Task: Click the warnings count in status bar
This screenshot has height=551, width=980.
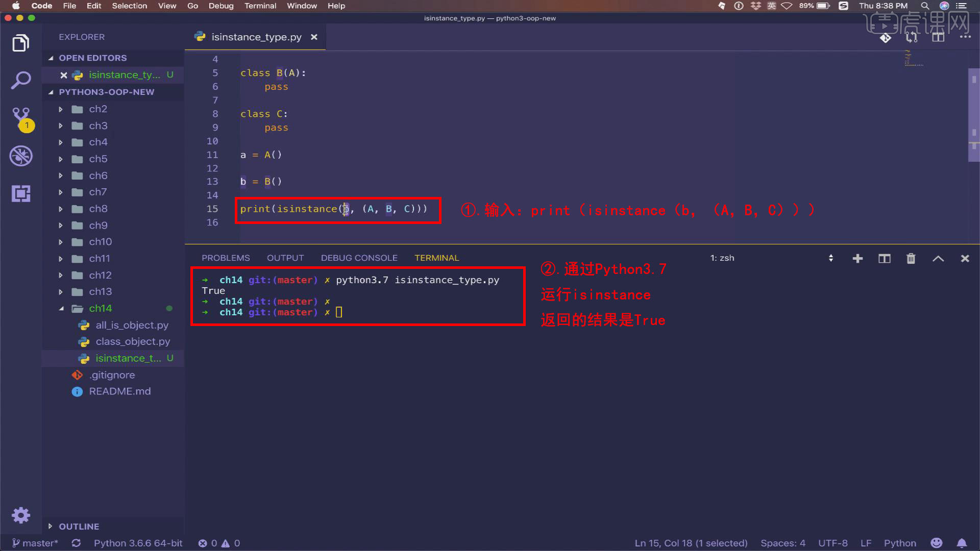Action: (x=231, y=543)
